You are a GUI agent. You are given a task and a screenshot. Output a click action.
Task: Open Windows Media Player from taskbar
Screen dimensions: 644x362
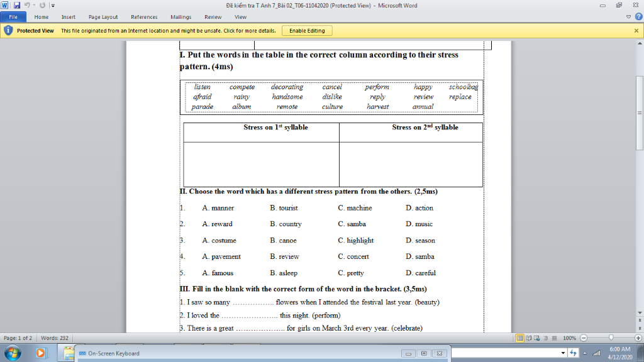pos(41,353)
